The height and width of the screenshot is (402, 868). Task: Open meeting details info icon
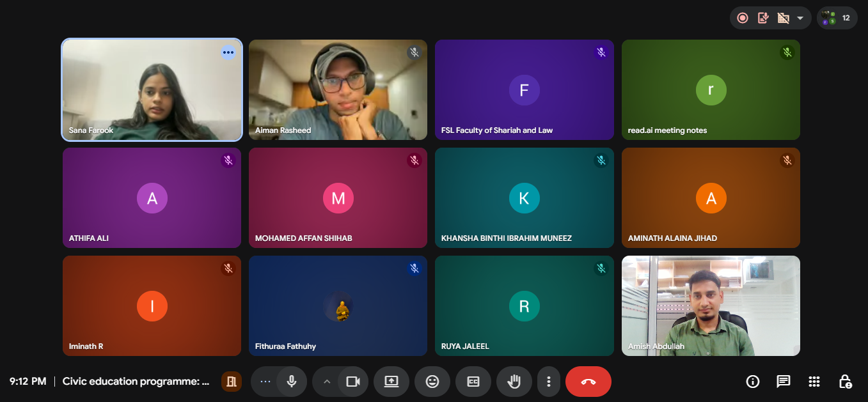[753, 382]
